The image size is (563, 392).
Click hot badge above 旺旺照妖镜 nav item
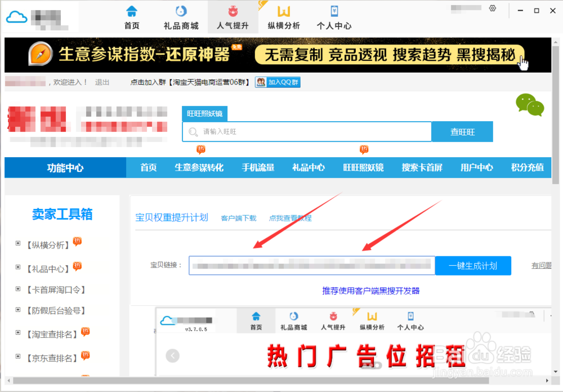coord(364,149)
